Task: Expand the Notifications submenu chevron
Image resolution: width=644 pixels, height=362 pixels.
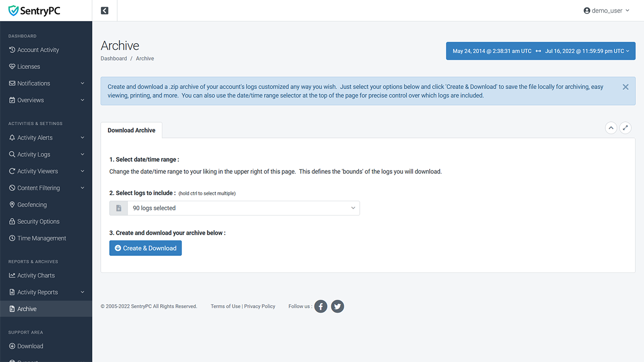Action: [x=83, y=83]
